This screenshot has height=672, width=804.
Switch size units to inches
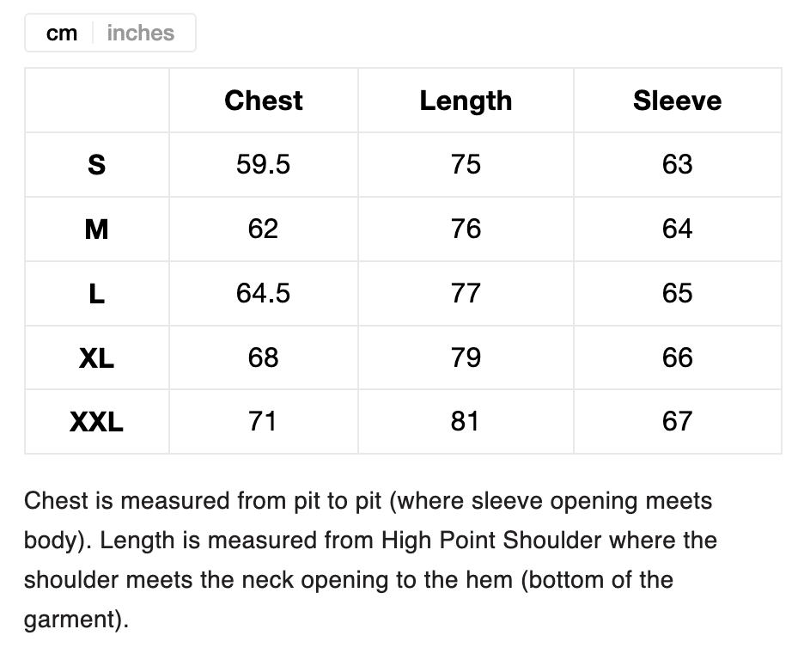point(140,34)
